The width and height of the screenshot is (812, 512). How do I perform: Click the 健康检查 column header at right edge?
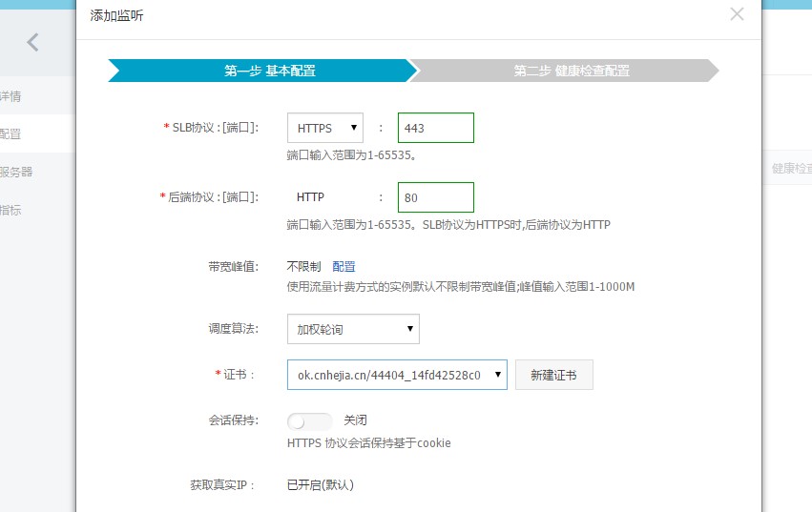791,168
